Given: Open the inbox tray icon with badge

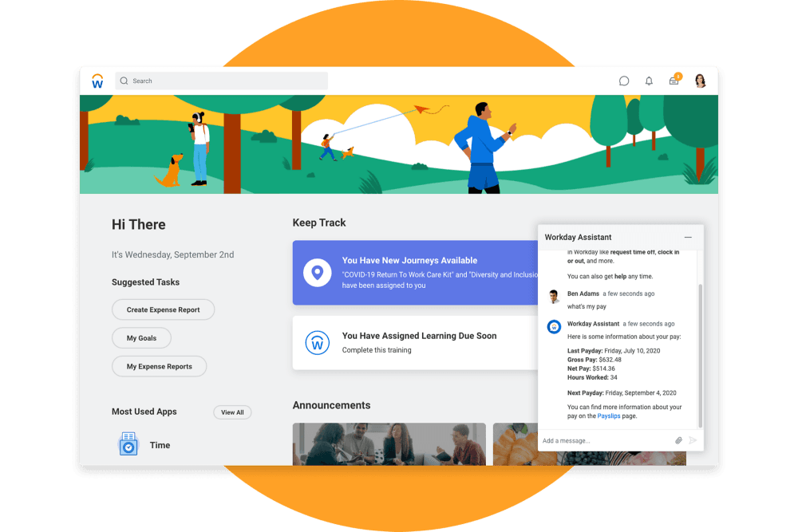Looking at the screenshot, I should (x=675, y=79).
